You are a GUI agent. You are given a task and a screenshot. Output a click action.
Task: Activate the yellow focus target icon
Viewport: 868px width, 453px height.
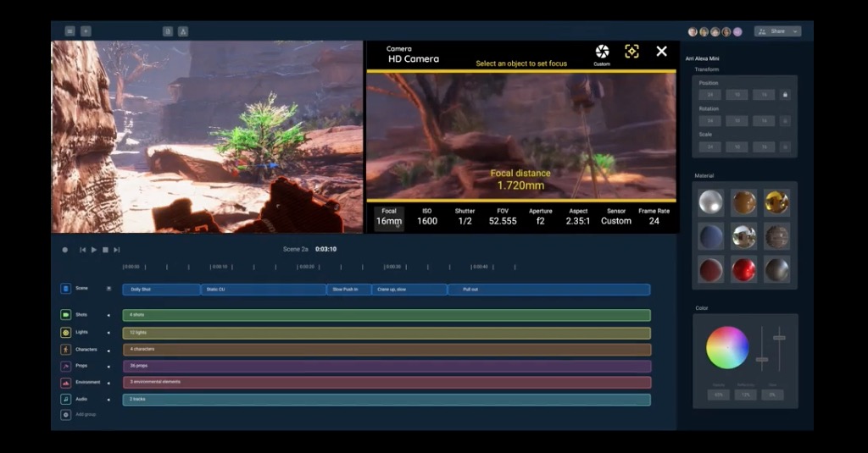click(x=632, y=52)
